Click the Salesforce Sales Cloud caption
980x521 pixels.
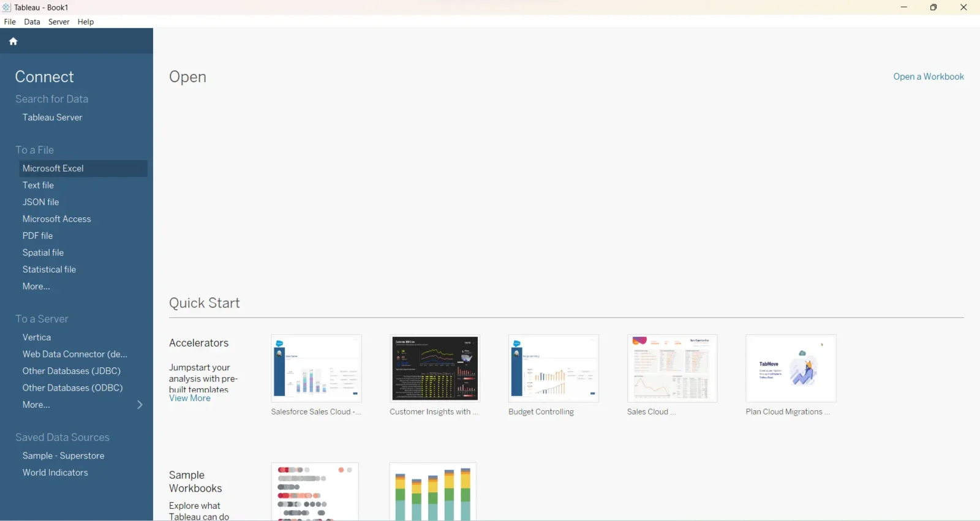316,412
